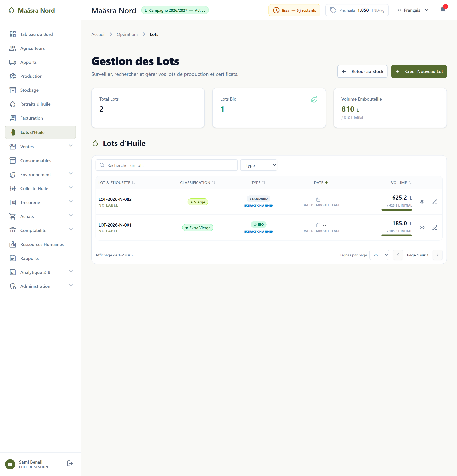Click the olive drop logo icon

point(11,10)
